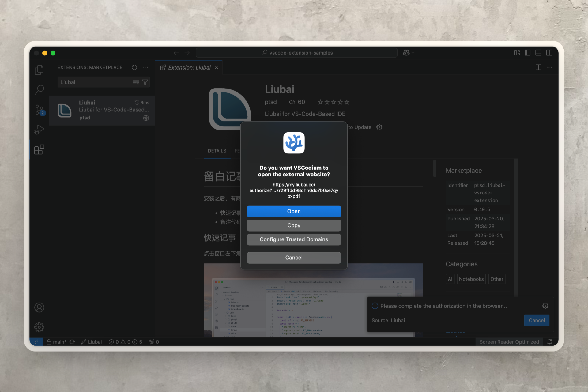
Task: Open editor More Actions ellipsis menu
Action: pos(549,67)
